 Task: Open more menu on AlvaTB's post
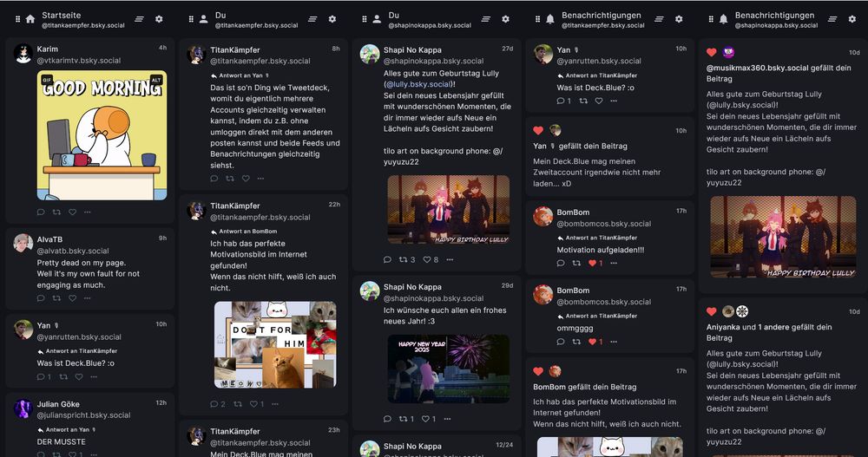pyautogui.click(x=88, y=298)
